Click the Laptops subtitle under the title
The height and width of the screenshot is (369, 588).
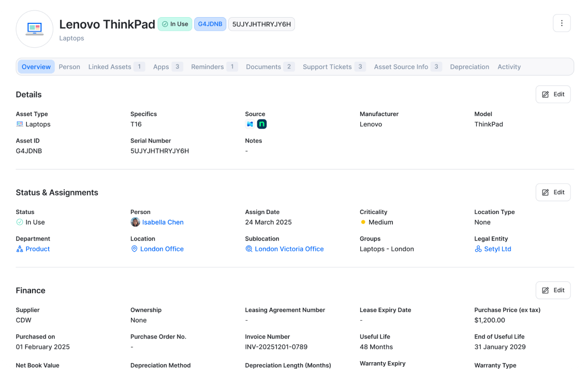coord(71,38)
